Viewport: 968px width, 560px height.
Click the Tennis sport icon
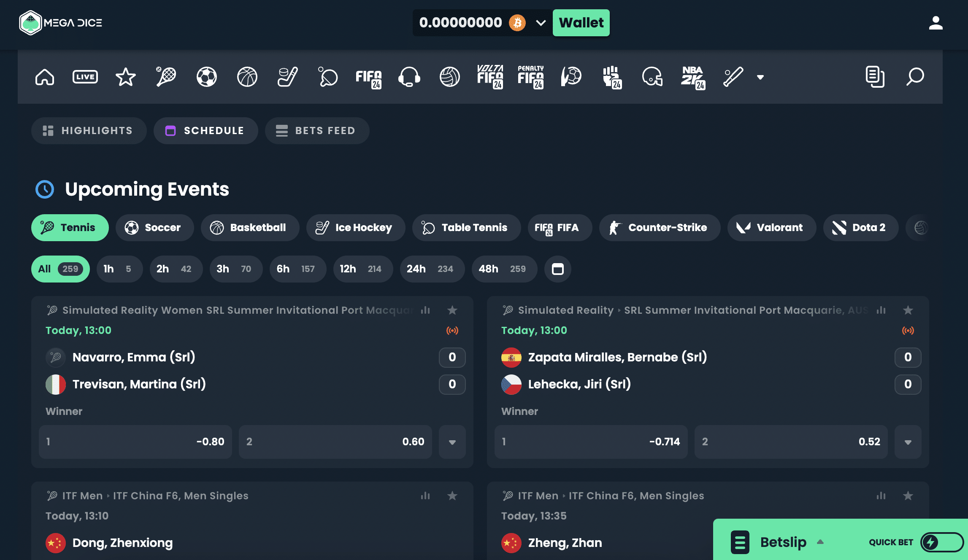pos(166,77)
